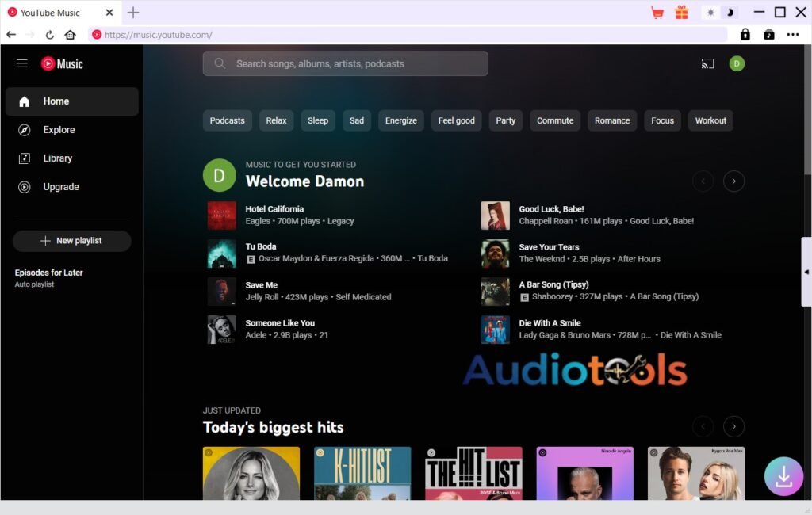
Task: Play Hotel California thumbnail
Action: click(222, 216)
